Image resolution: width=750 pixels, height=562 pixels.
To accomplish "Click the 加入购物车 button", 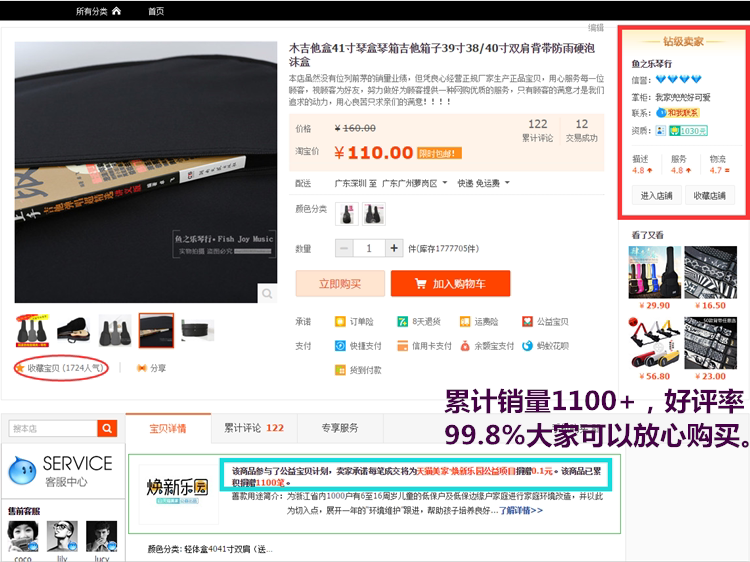I will click(x=451, y=284).
